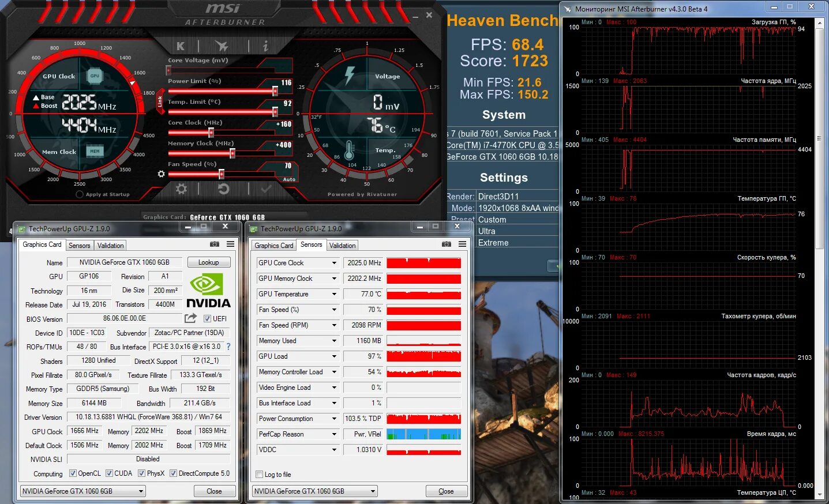829x504 pixels.
Task: Open GPU Core Clock sensor dropdown
Action: 334,263
